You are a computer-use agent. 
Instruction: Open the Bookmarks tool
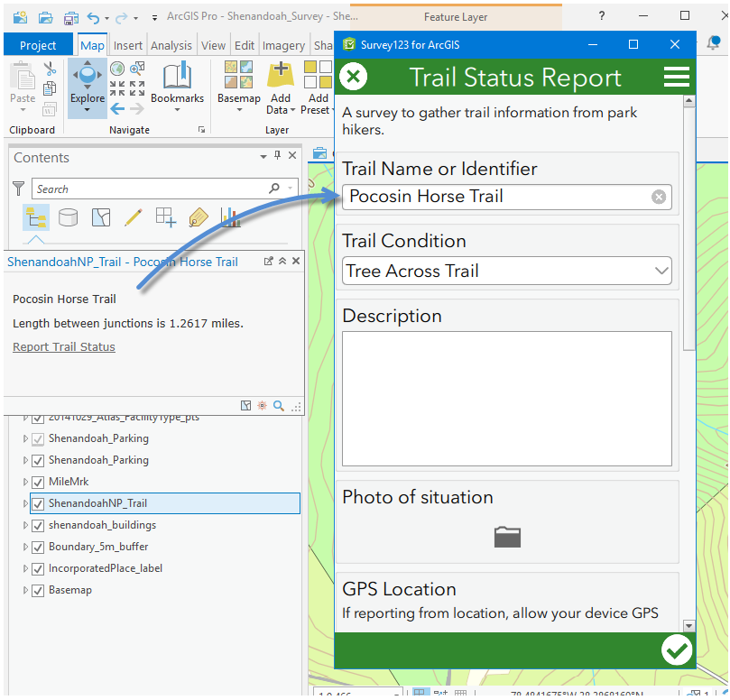click(177, 87)
